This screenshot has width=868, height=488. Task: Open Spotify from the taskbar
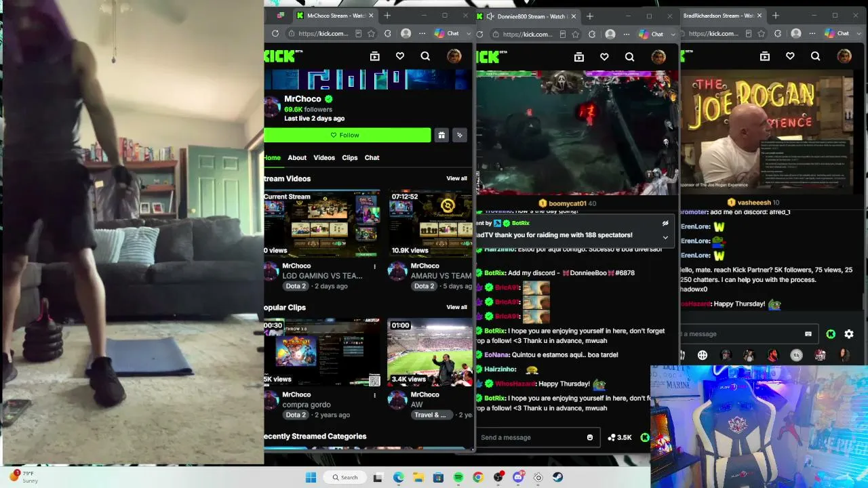pos(458,477)
